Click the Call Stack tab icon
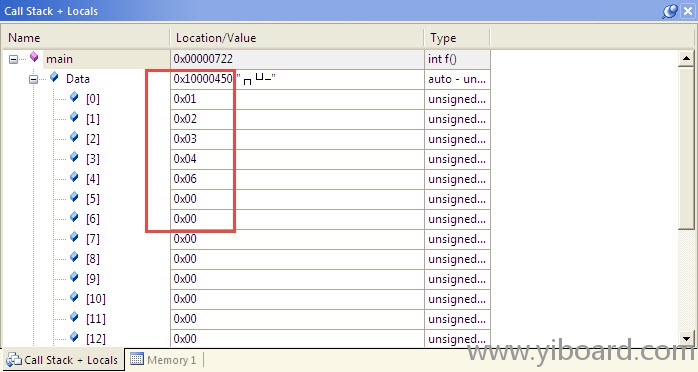 [x=14, y=360]
